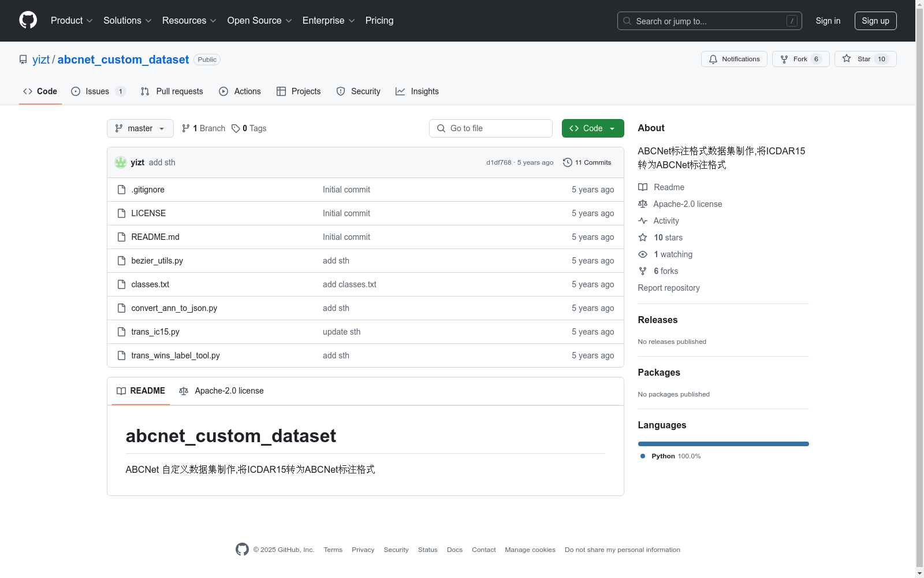Click the book icon next to Readme
The height and width of the screenshot is (578, 924).
point(643,187)
